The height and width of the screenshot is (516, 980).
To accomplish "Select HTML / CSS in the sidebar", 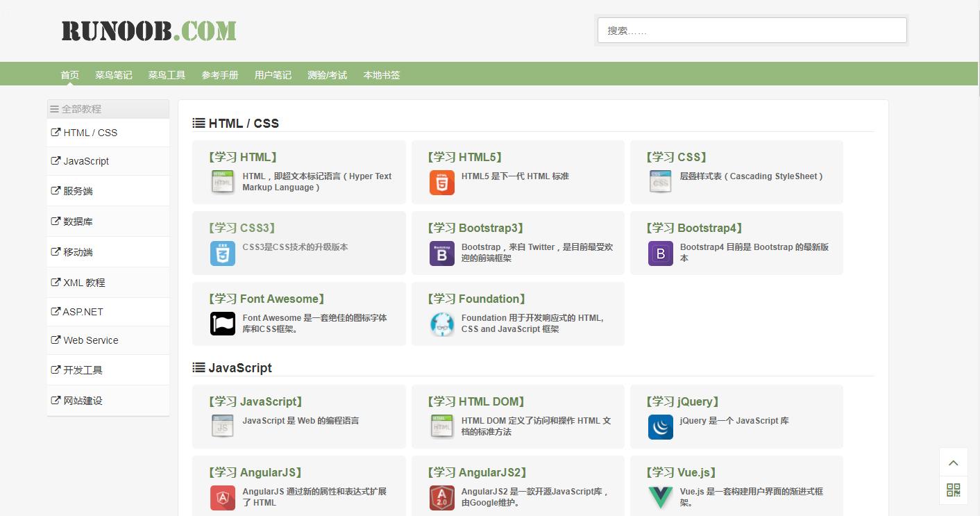I will click(108, 133).
